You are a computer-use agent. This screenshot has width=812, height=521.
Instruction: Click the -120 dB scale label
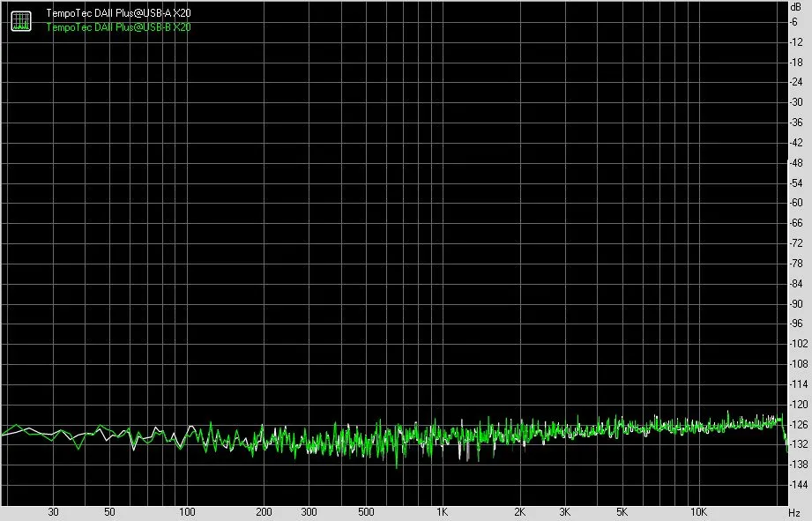pos(799,405)
